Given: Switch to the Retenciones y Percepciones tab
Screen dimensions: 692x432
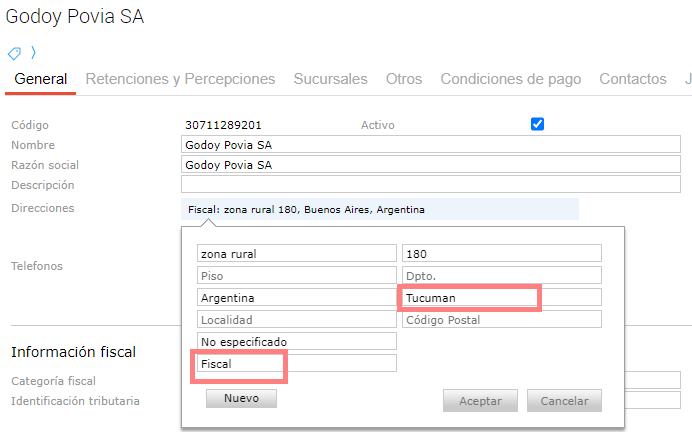Looking at the screenshot, I should [x=180, y=79].
